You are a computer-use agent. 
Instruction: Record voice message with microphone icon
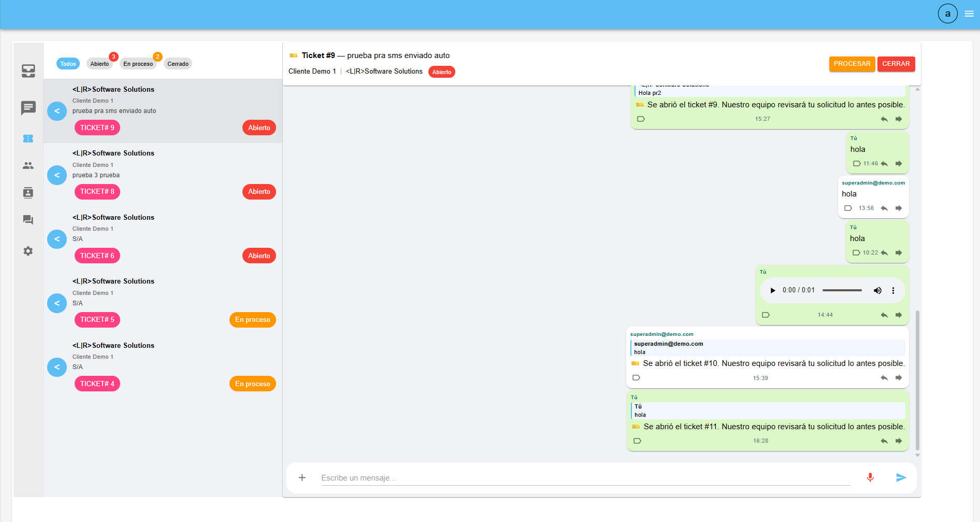click(870, 477)
